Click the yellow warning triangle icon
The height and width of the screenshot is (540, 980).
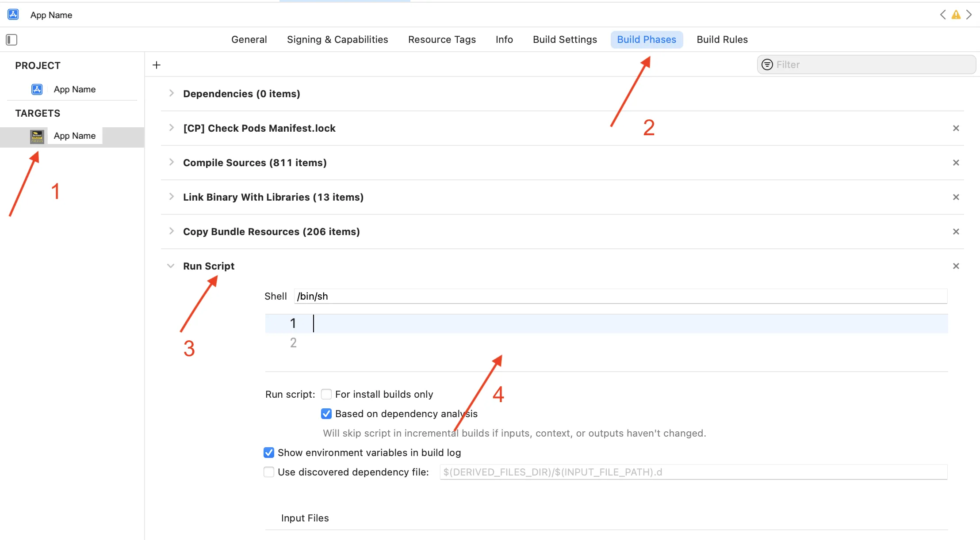[956, 15]
